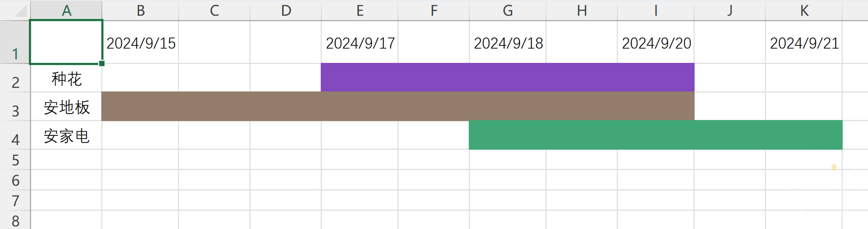Click the cell containing 种花
The height and width of the screenshot is (229, 868).
[66, 78]
